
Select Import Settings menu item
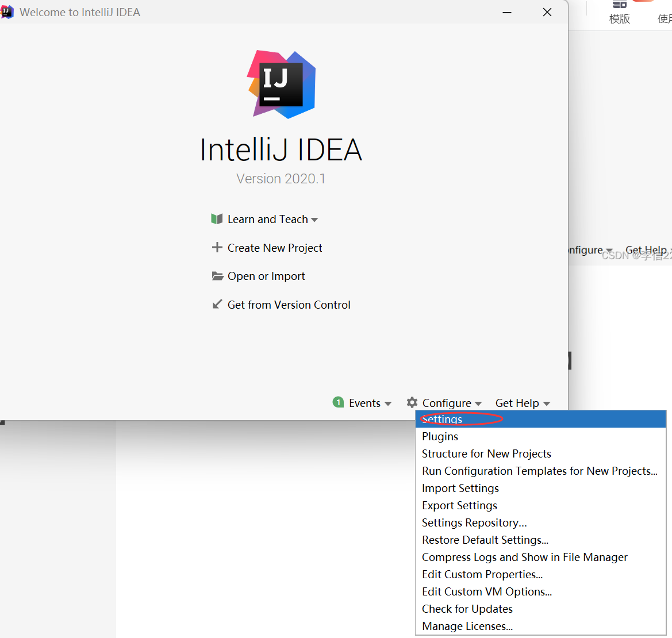pyautogui.click(x=540, y=488)
